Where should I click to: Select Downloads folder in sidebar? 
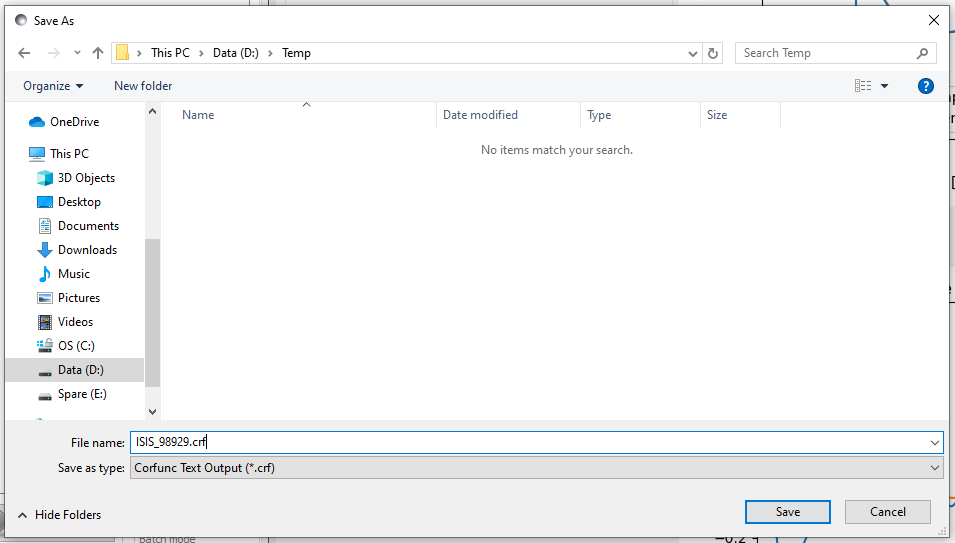point(87,250)
